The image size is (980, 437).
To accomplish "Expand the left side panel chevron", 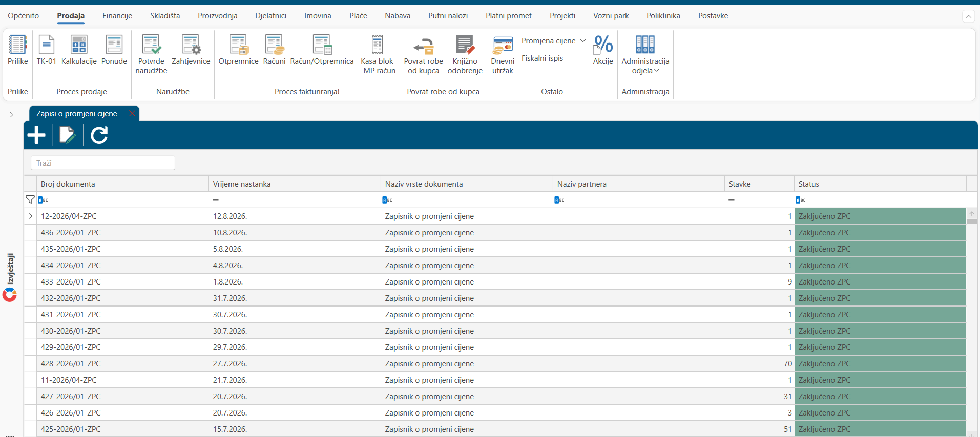I will [x=11, y=115].
